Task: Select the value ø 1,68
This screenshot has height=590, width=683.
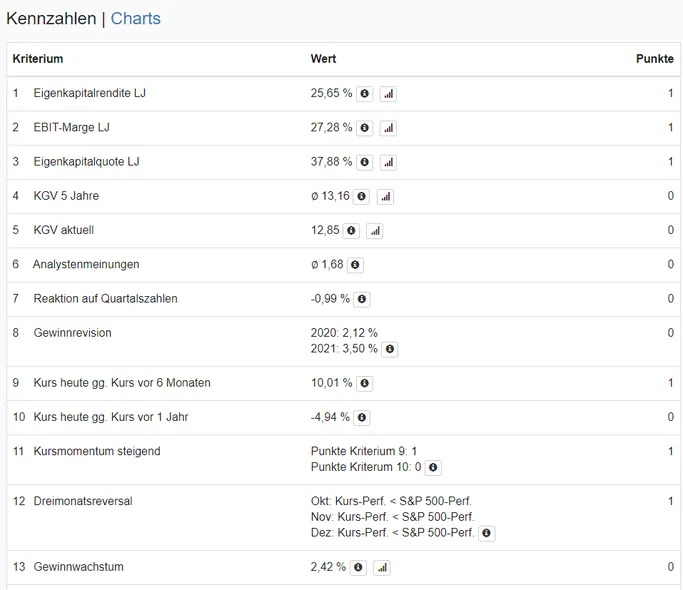Action: click(327, 264)
